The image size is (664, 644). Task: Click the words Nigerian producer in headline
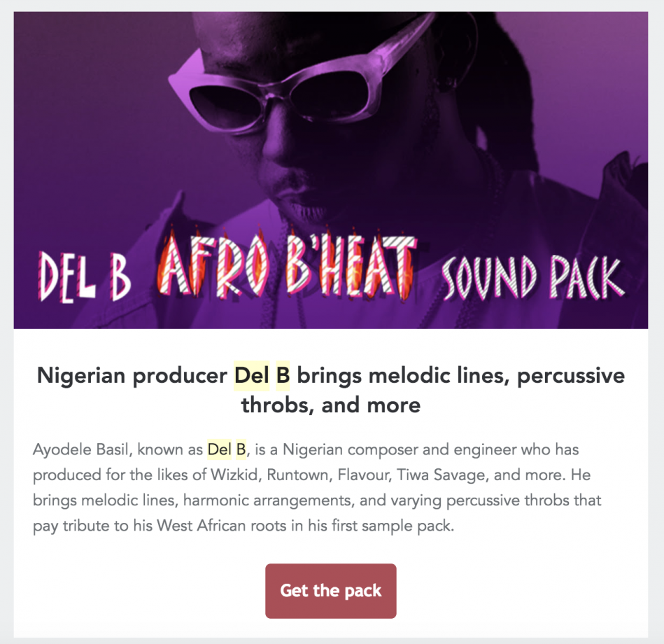[132, 376]
